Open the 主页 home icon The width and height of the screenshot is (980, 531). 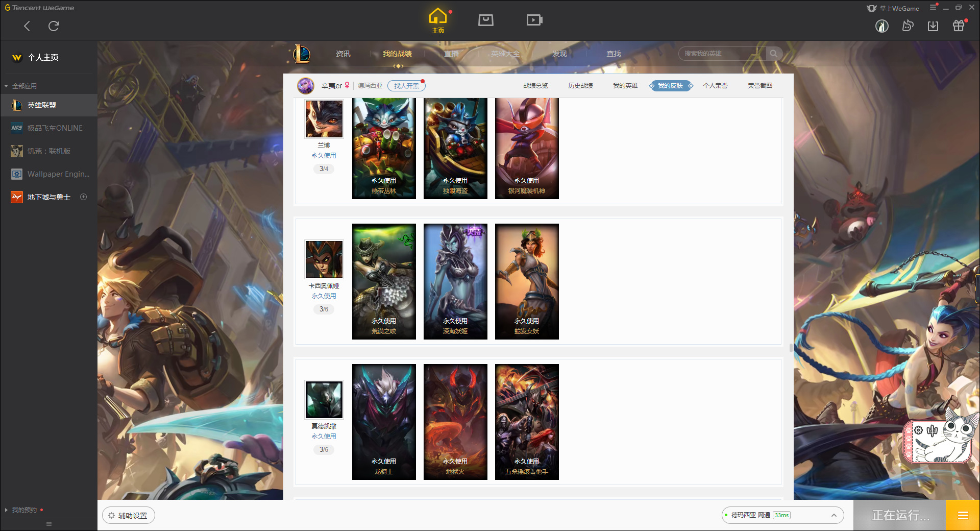(x=438, y=20)
